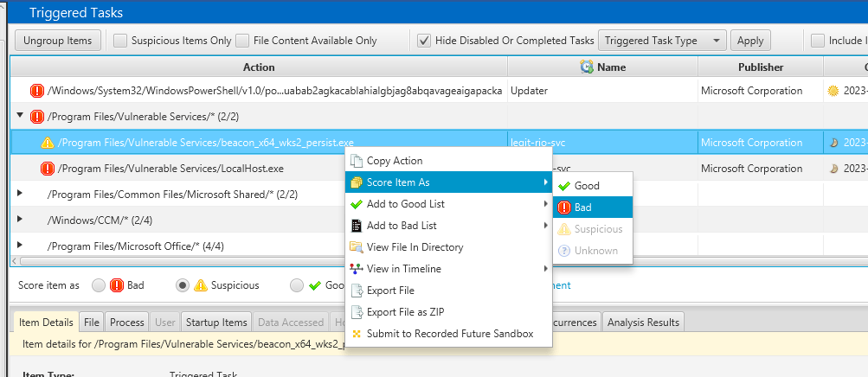Click red alert icon on the WindowsPowerShell row
Image resolution: width=868 pixels, height=377 pixels.
[x=37, y=91]
